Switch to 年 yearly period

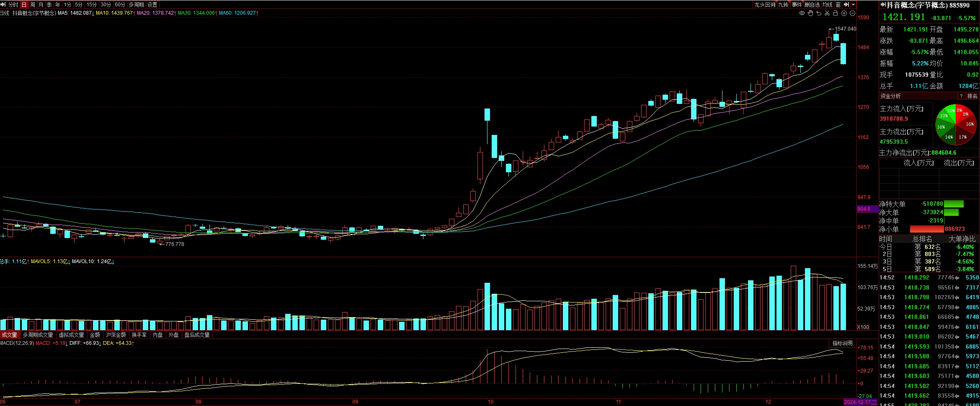[58, 5]
